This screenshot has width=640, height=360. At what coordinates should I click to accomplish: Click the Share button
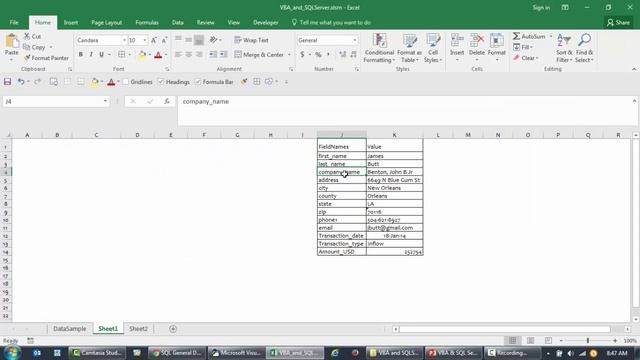coord(618,22)
